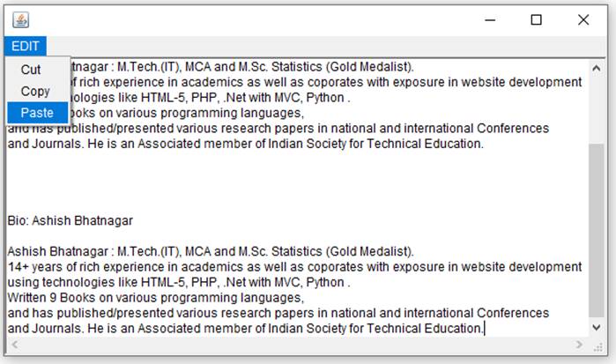
Task: Click the horizontal scrollbar track
Action: point(291,345)
